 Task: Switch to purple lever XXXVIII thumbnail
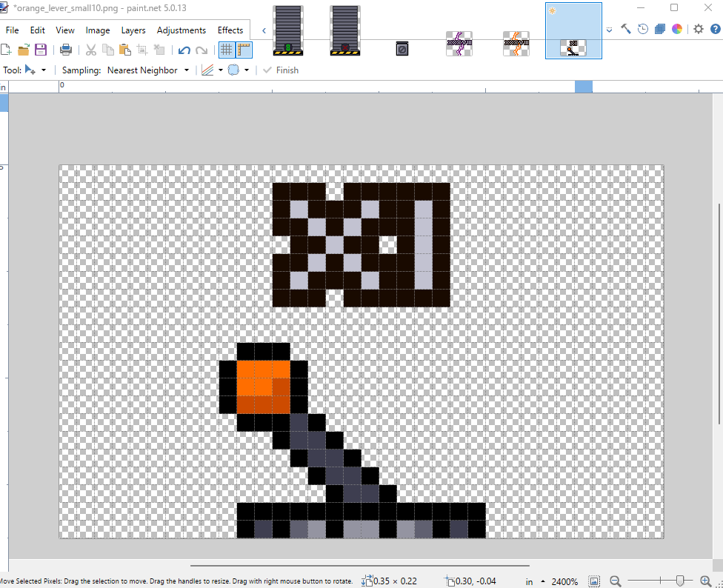[459, 43]
